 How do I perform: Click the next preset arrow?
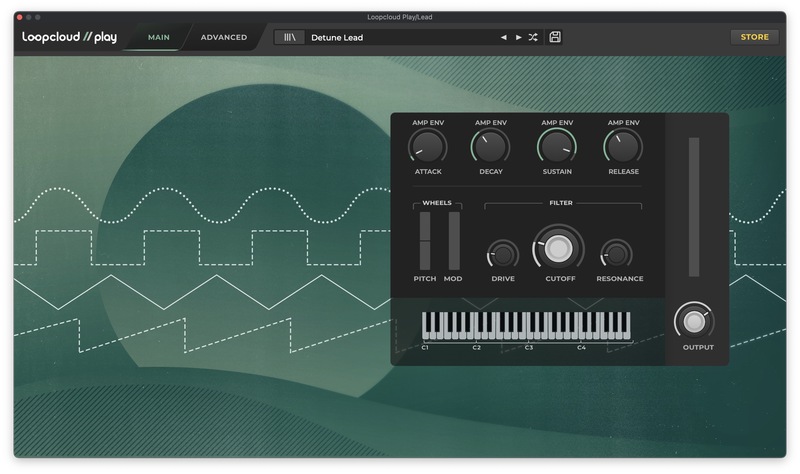point(518,38)
